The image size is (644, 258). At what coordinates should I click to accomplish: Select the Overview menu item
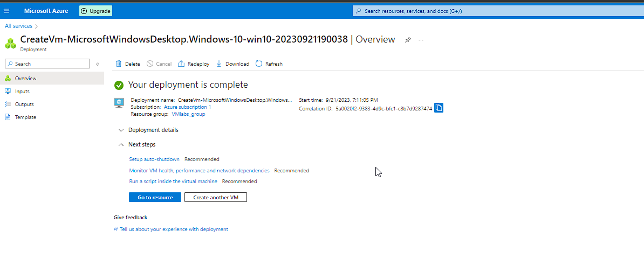(x=52, y=78)
